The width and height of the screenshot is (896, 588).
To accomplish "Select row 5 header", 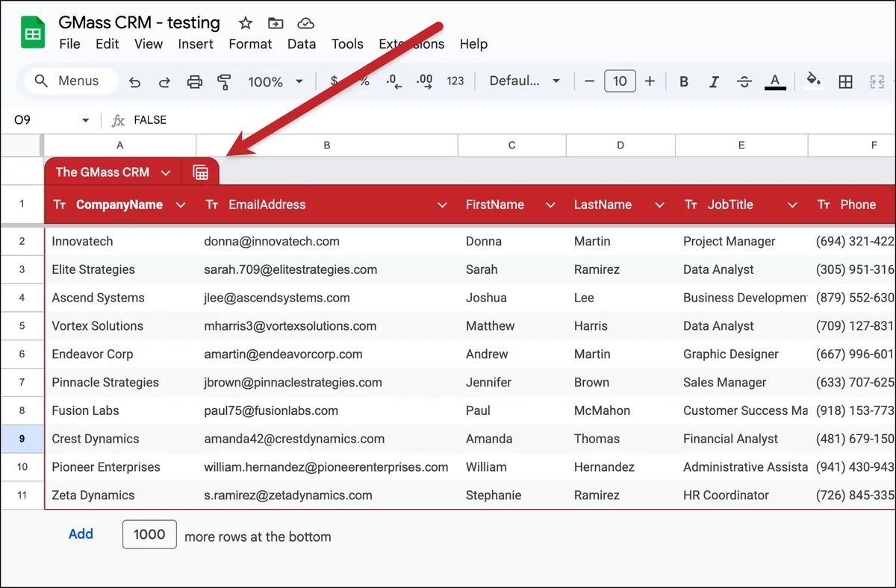I will [x=22, y=326].
